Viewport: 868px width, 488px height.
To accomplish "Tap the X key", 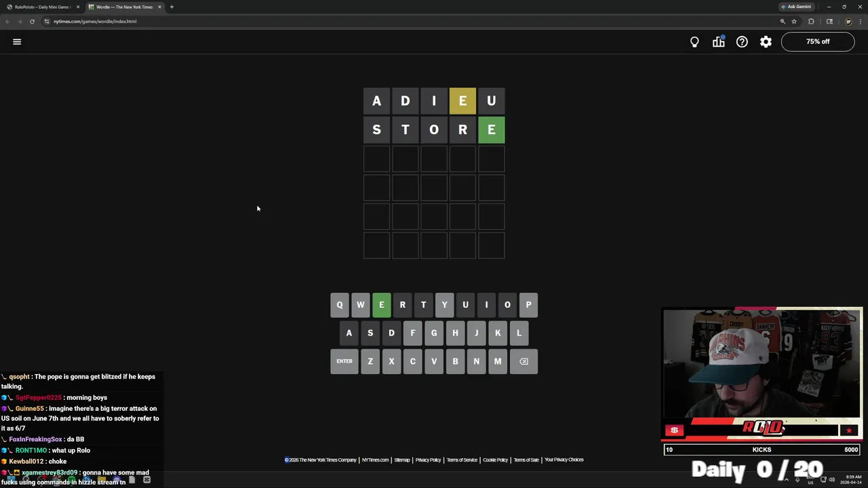I will pos(391,361).
